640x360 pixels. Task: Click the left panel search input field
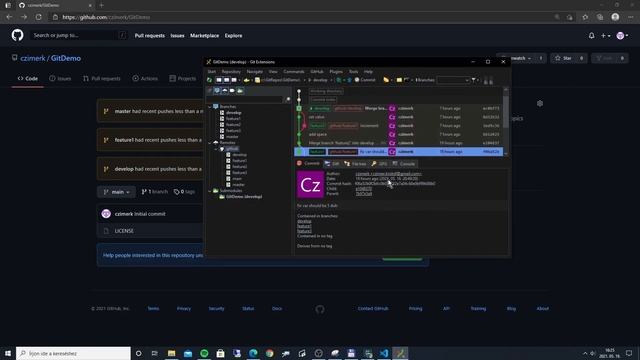tap(245, 99)
